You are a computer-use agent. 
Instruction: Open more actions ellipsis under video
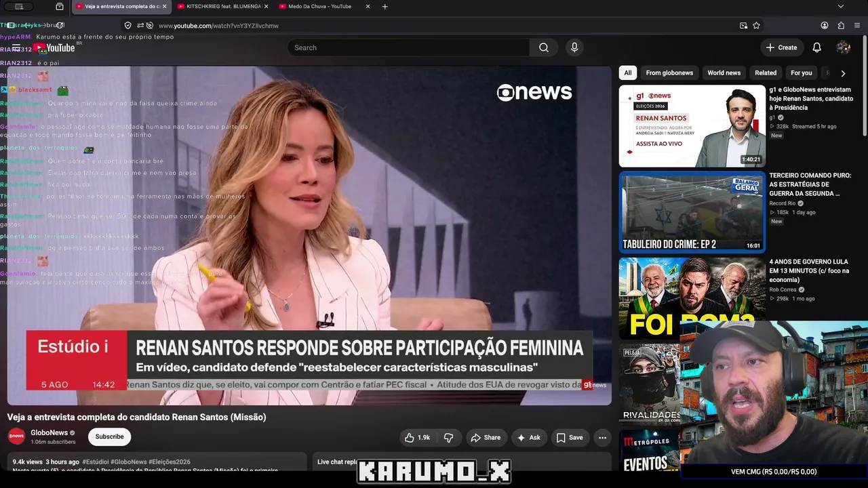click(x=602, y=438)
